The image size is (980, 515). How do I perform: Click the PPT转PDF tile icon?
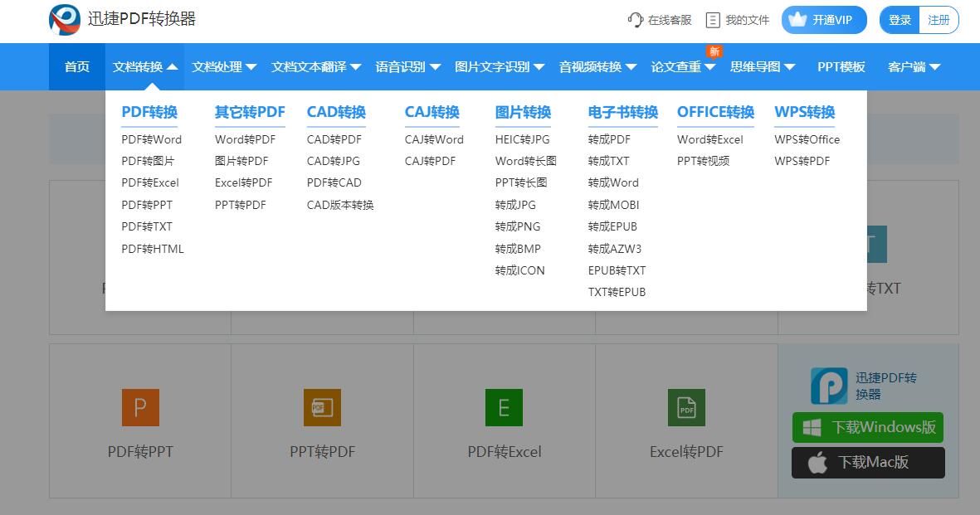coord(323,407)
